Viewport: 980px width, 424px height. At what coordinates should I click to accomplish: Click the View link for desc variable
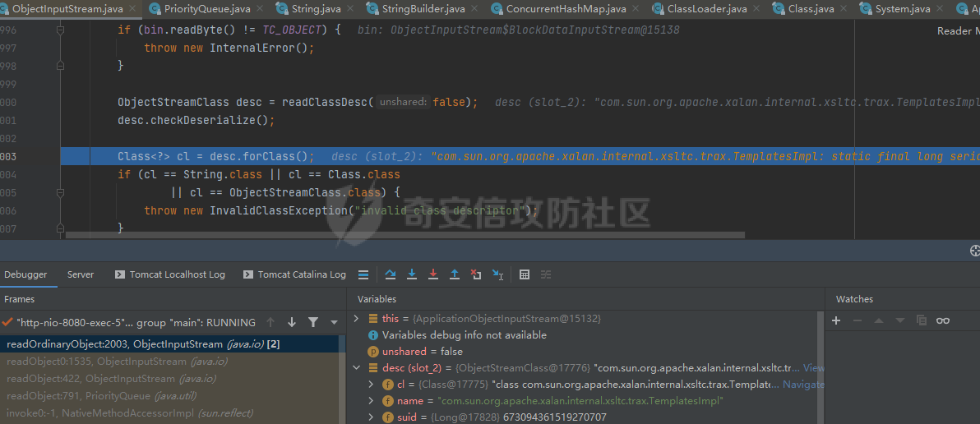tap(813, 368)
